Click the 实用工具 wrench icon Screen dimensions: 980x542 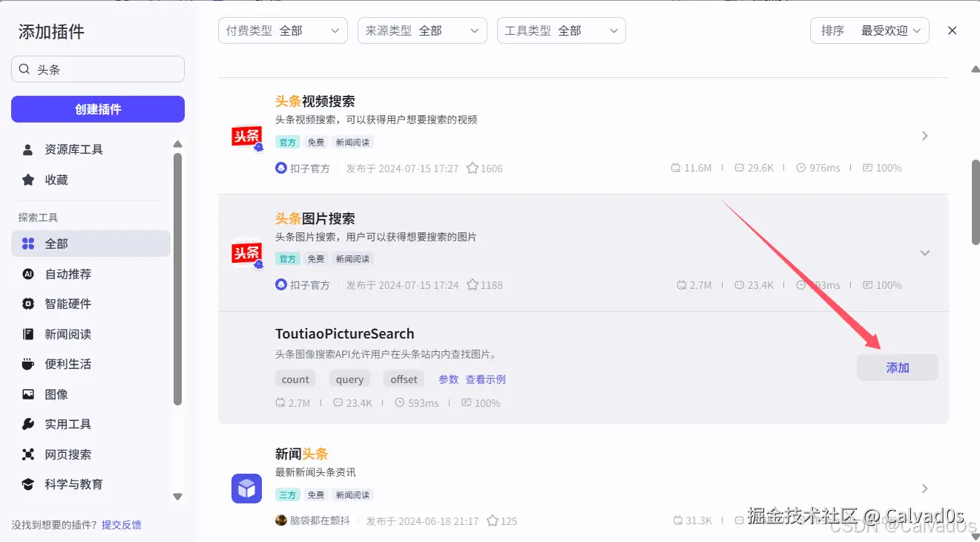28,424
